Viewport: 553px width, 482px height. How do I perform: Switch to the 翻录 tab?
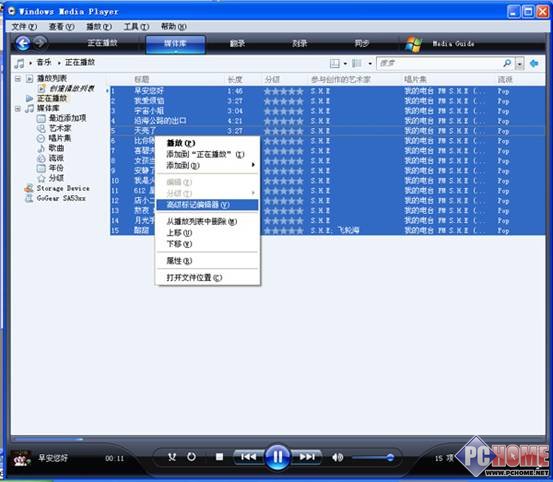pos(237,44)
